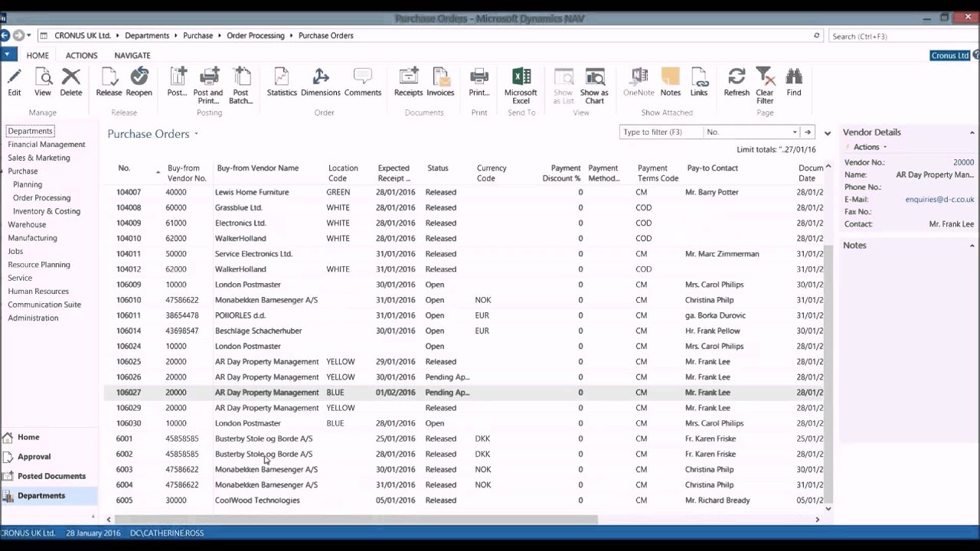Send list to Microsoft Excel
The height and width of the screenshot is (551, 980).
coord(521,86)
